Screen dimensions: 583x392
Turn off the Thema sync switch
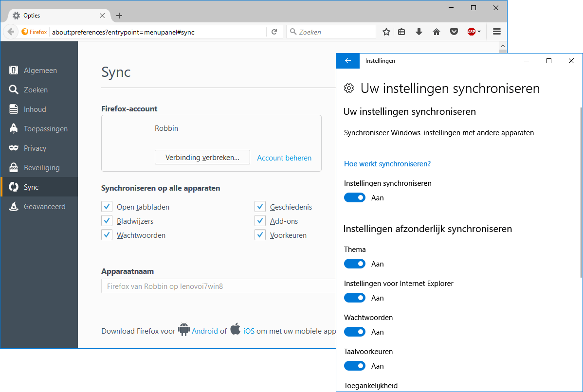tap(355, 264)
